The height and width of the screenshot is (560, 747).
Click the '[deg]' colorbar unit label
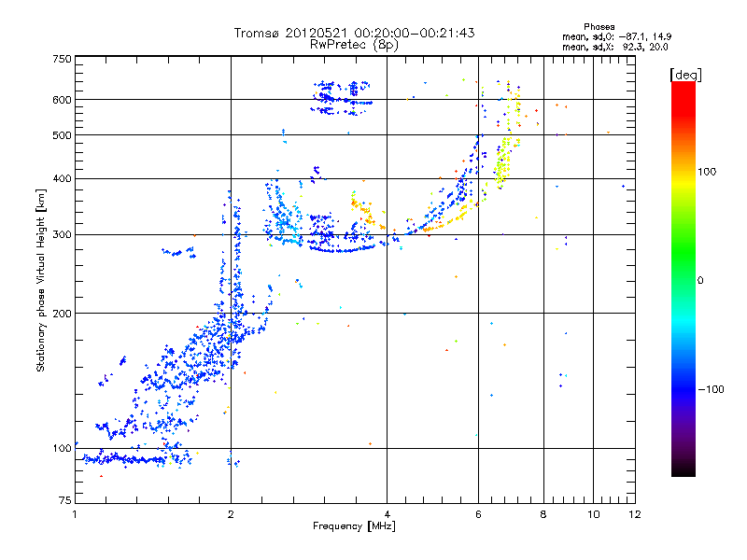(x=685, y=75)
